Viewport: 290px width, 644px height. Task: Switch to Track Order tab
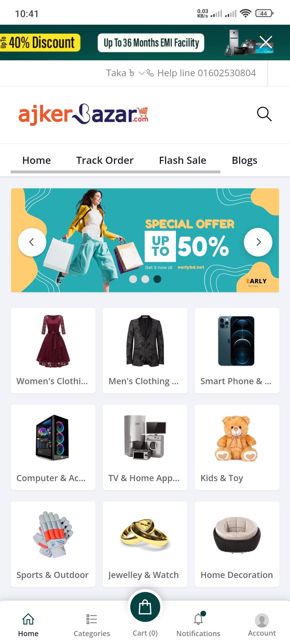[105, 160]
